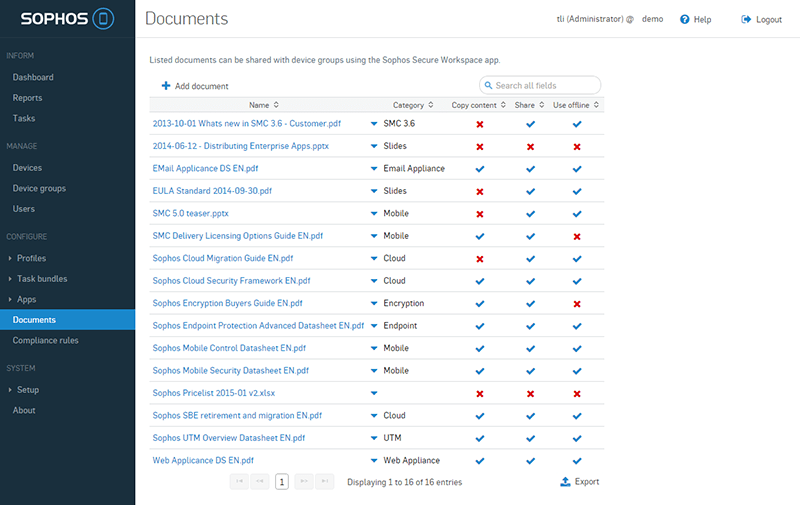This screenshot has height=505, width=800.
Task: Select Compliance rules in sidebar
Action: point(45,341)
